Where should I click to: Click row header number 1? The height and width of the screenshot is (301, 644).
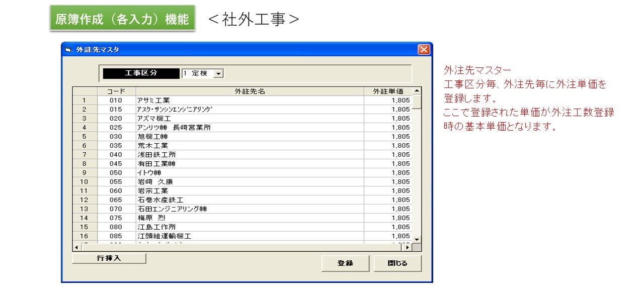point(85,101)
